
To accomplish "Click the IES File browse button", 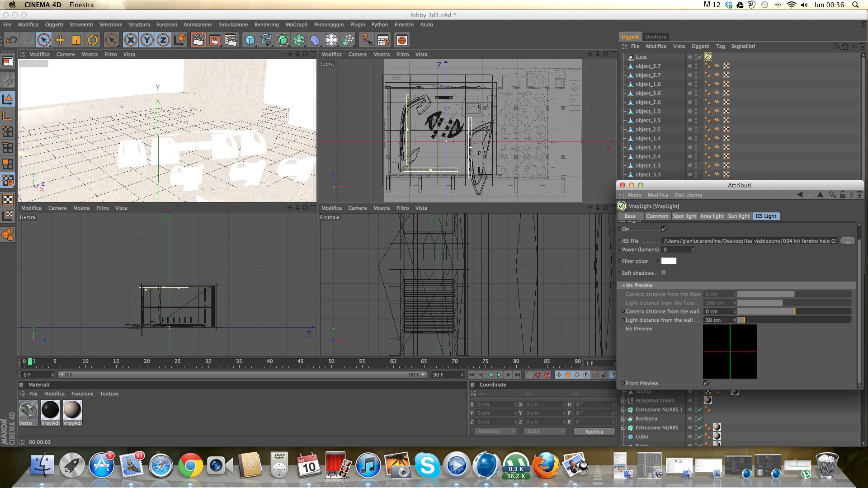I will point(847,241).
